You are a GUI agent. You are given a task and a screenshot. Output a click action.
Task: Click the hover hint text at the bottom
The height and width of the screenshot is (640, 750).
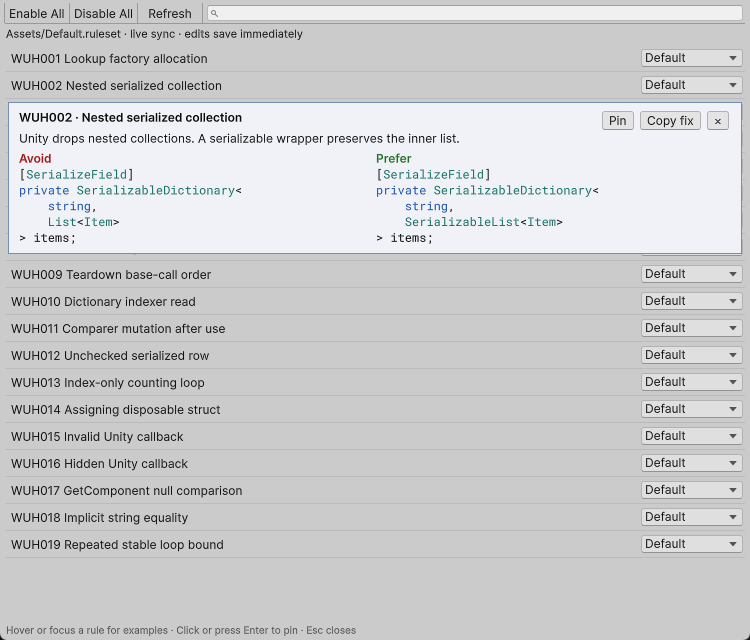coord(181,630)
